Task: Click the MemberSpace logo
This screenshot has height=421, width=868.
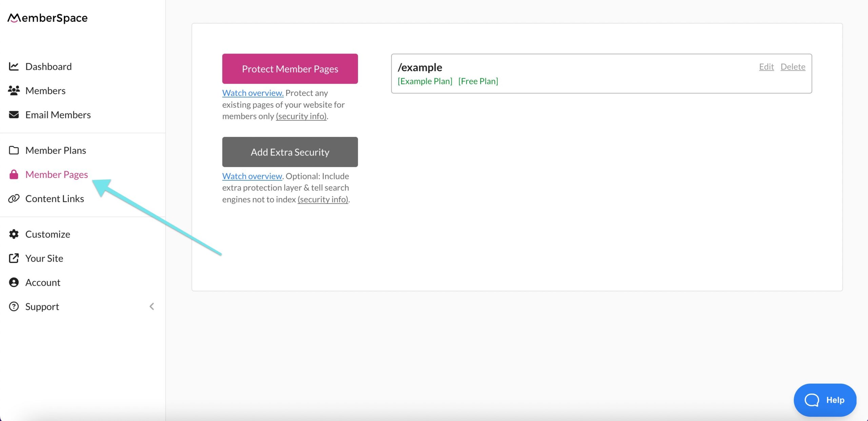Action: (47, 18)
